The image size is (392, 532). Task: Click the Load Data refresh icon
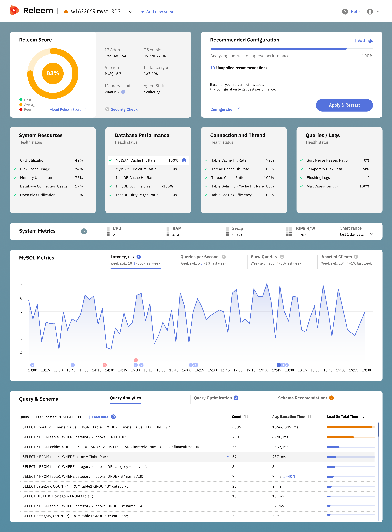(x=113, y=417)
